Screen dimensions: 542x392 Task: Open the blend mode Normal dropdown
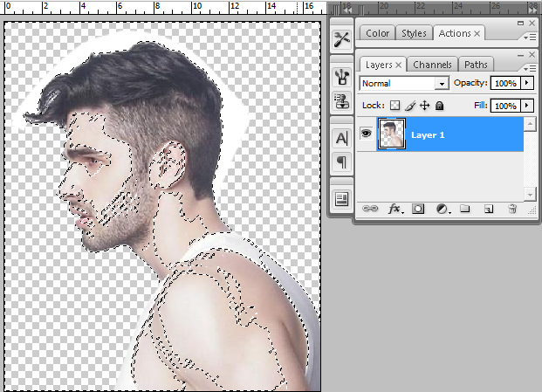point(442,84)
